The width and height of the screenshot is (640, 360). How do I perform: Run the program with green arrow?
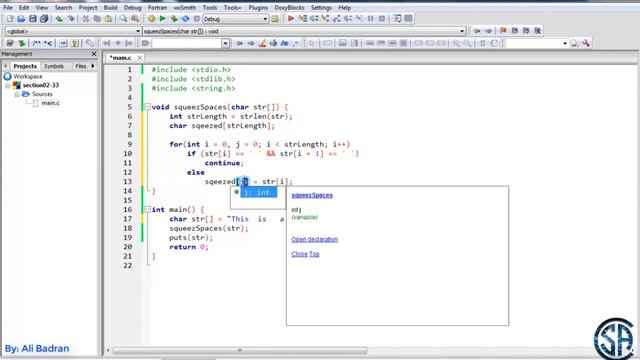pos(162,19)
